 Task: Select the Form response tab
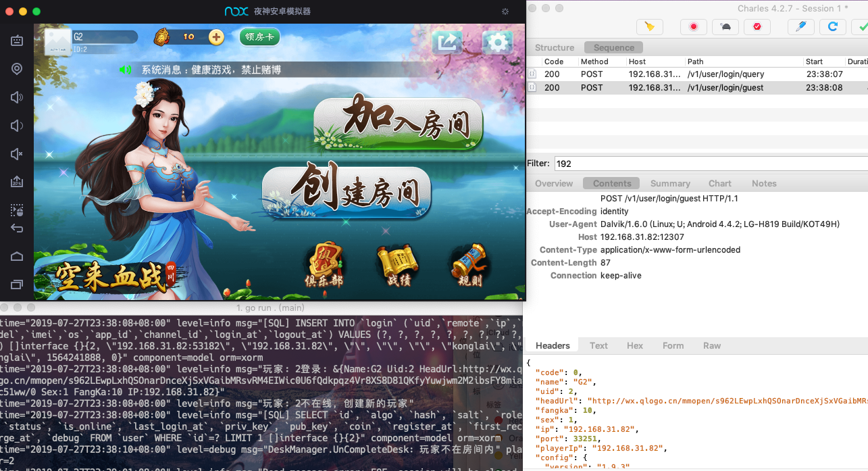pos(673,345)
